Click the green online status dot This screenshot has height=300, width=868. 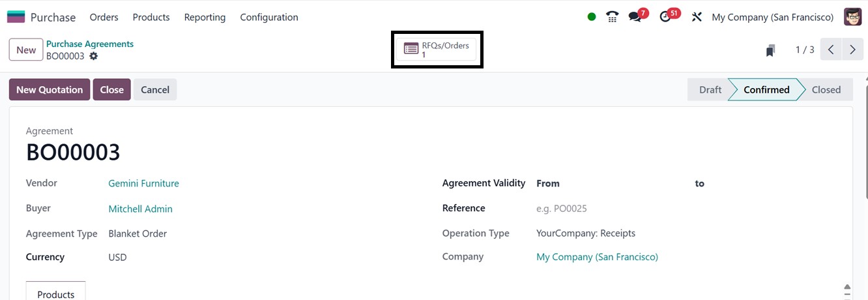pyautogui.click(x=592, y=17)
